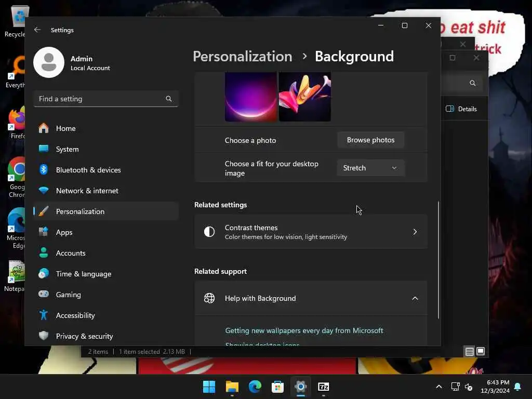Viewport: 532px width, 399px height.
Task: Click the Settings gear taskbar icon
Action: point(301,387)
